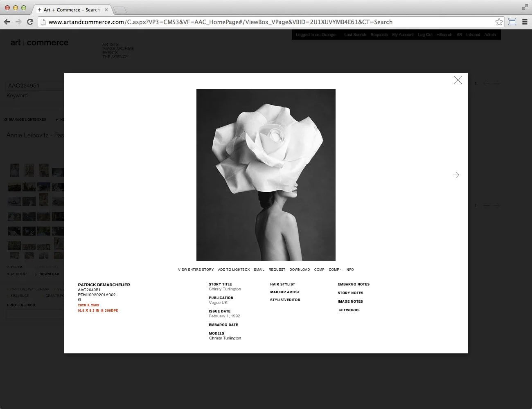Viewport: 532px width, 409px height.
Task: Close the Art + Commerce tab
Action: tap(106, 10)
